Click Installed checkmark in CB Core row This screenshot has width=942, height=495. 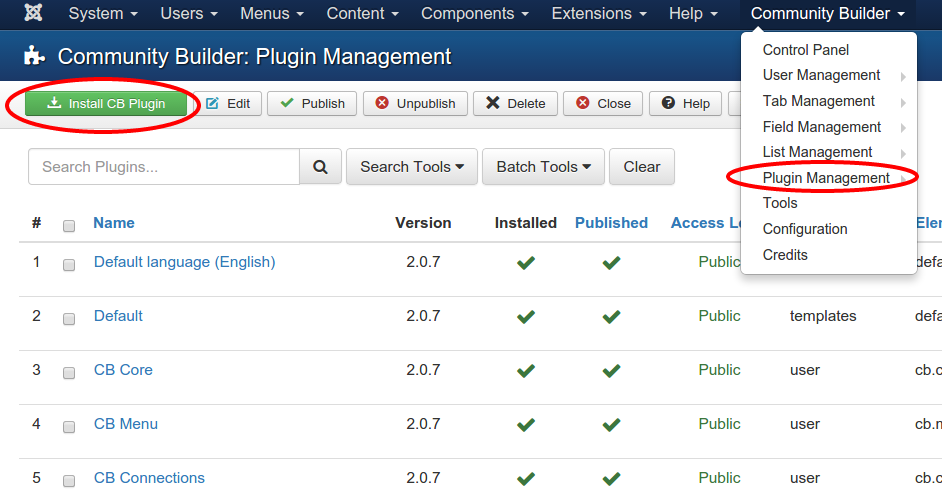526,371
